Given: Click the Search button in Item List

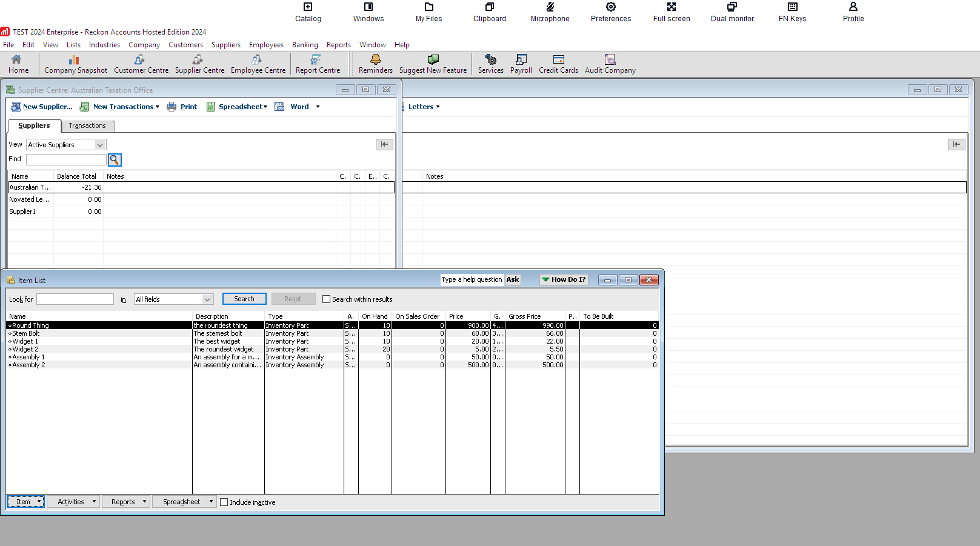Looking at the screenshot, I should point(244,299).
